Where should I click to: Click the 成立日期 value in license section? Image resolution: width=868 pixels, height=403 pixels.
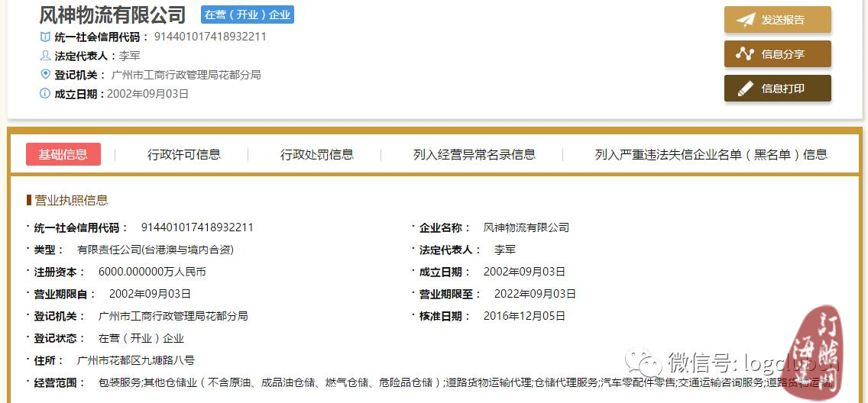click(x=524, y=272)
